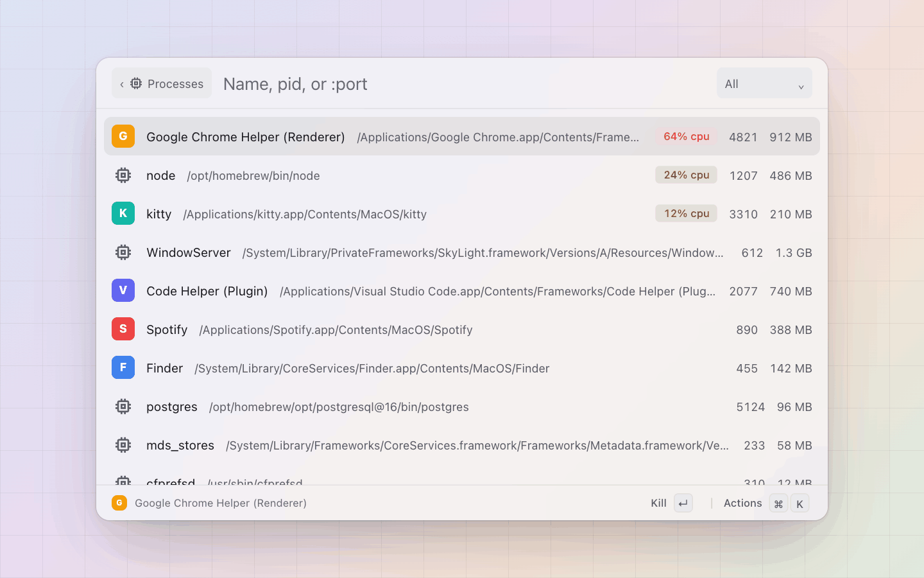Click pid 4821
924x578 pixels.
point(743,137)
